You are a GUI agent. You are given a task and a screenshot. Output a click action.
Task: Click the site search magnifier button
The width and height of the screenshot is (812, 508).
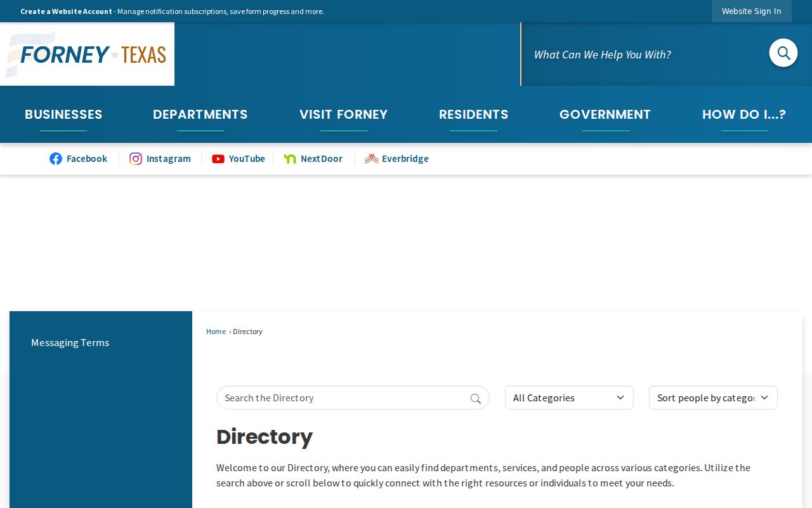(x=783, y=53)
